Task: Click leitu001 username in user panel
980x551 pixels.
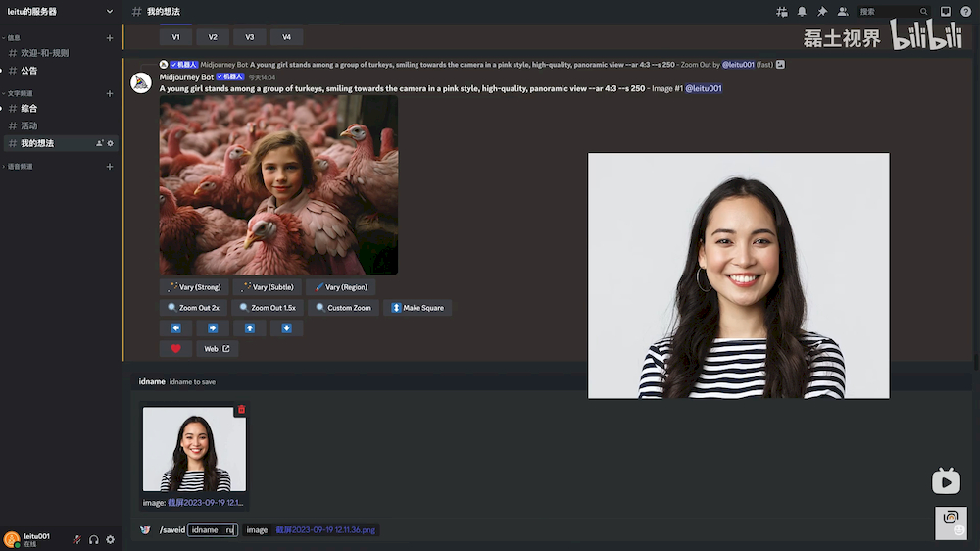Action: click(x=37, y=536)
